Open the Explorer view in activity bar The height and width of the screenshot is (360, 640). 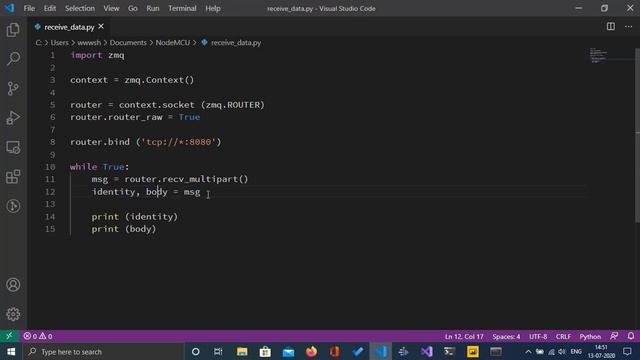pos(13,30)
